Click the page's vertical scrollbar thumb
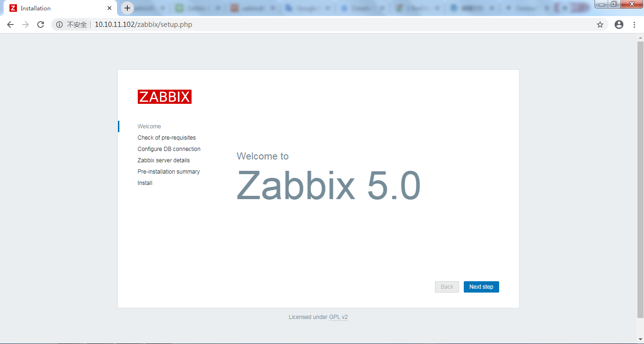Viewport: 644px width, 344px height. tap(640, 179)
